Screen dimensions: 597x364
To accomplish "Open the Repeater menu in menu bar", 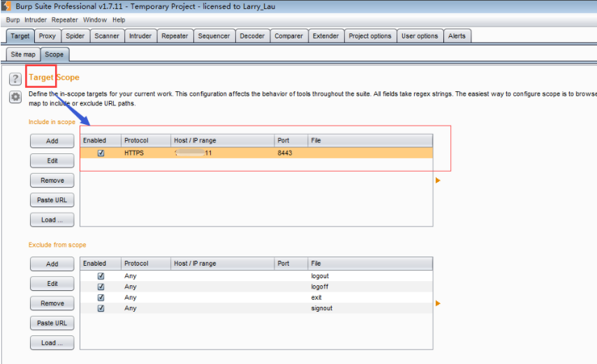I will (65, 20).
